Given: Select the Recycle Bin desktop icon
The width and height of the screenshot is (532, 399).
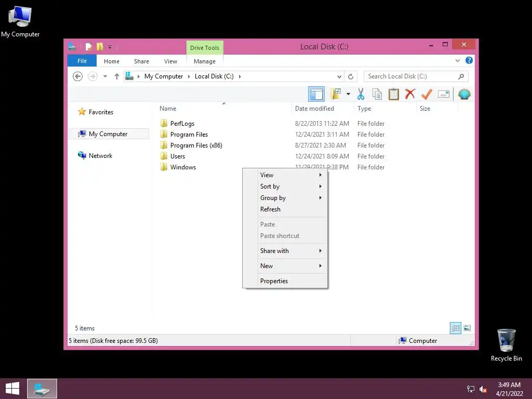Looking at the screenshot, I should click(506, 345).
